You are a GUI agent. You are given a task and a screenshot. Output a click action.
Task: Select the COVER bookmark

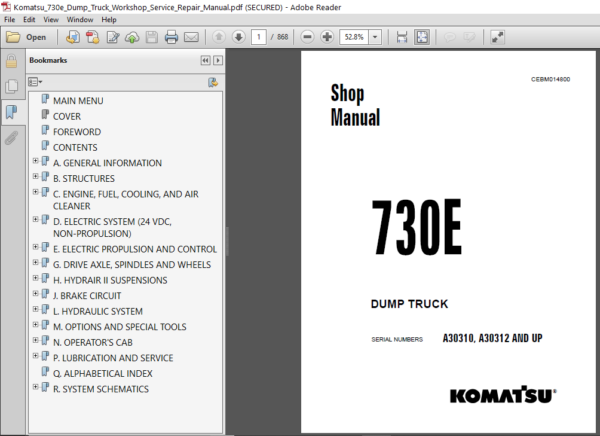[67, 116]
